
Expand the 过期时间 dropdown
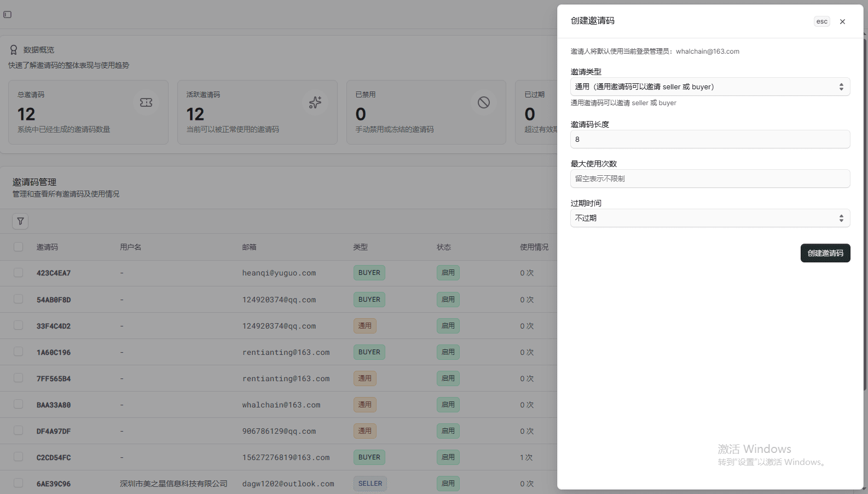pos(710,218)
